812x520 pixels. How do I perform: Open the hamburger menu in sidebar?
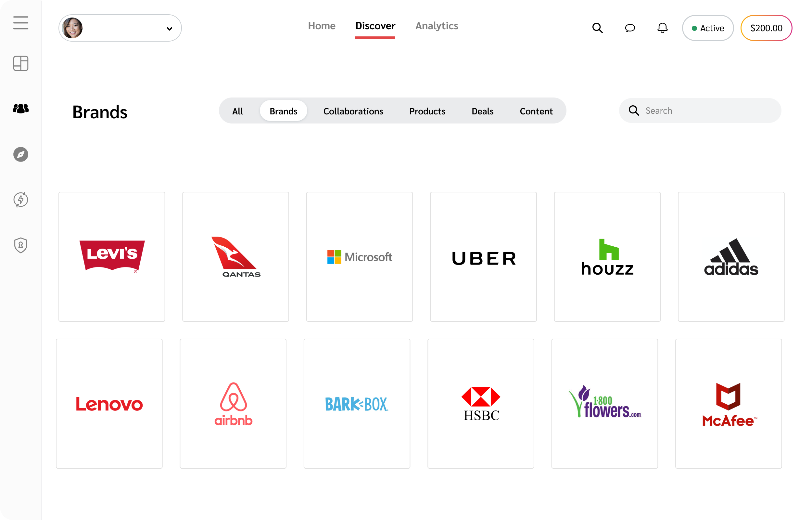[20, 23]
